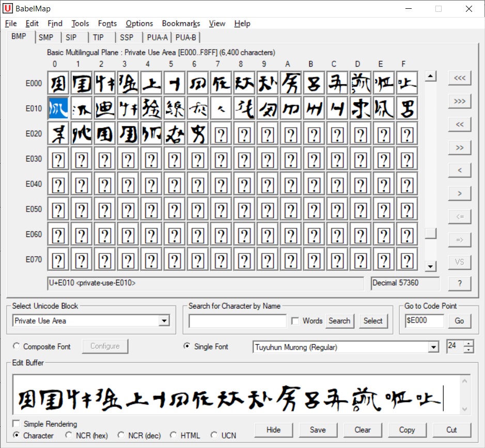Open the Tuyuhun Murong font dropdown
The width and height of the screenshot is (485, 448).
point(434,347)
